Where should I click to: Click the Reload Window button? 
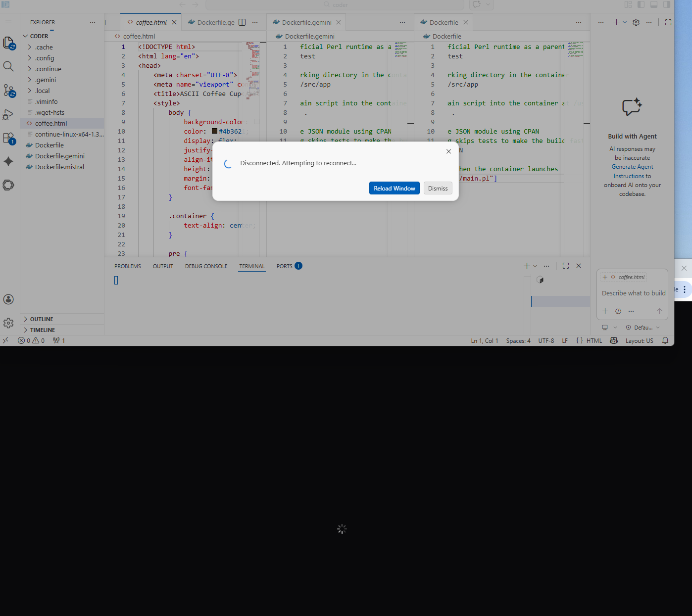(x=394, y=188)
